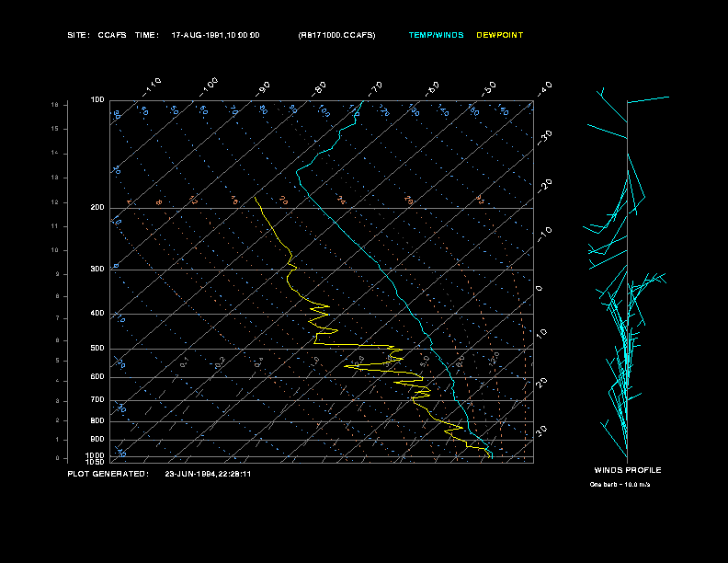
Task: Click the cyan 'TEMP/WINDS' legend label
Action: coord(436,35)
